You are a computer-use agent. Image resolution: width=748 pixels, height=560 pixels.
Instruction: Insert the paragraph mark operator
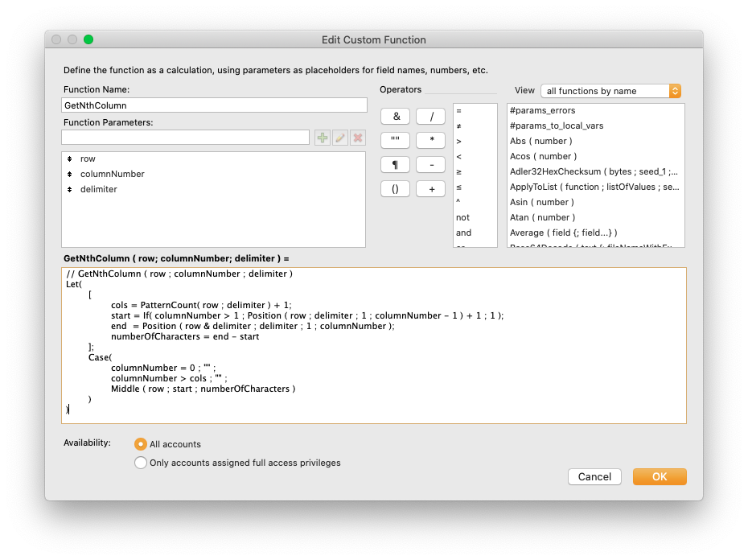[x=395, y=164]
